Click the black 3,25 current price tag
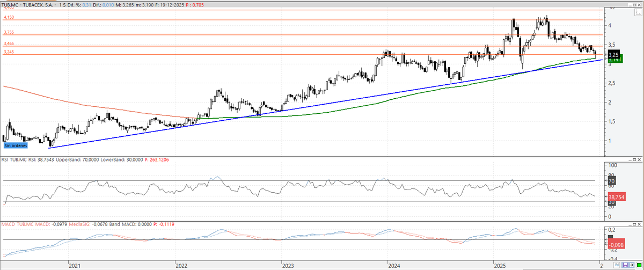 click(614, 55)
